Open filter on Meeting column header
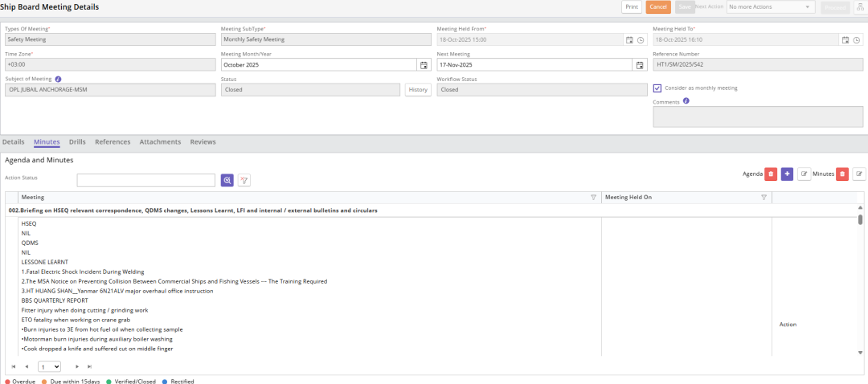Viewport: 868px width, 384px height. 593,197
